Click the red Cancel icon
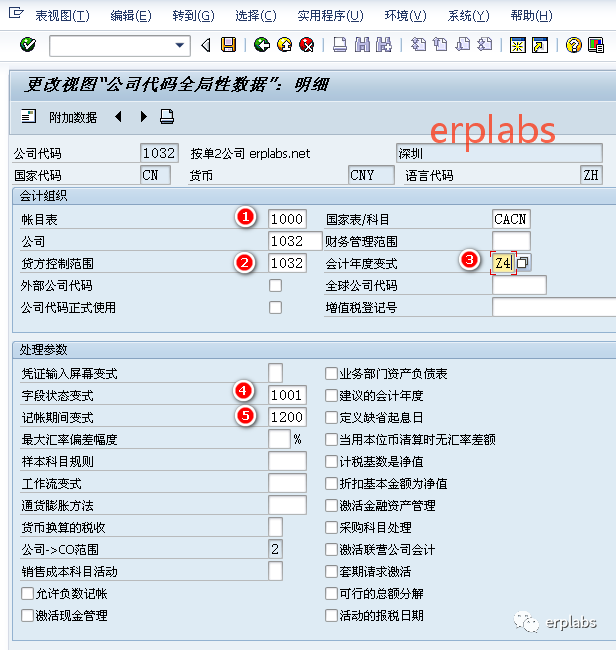This screenshot has width=616, height=650. [x=307, y=45]
